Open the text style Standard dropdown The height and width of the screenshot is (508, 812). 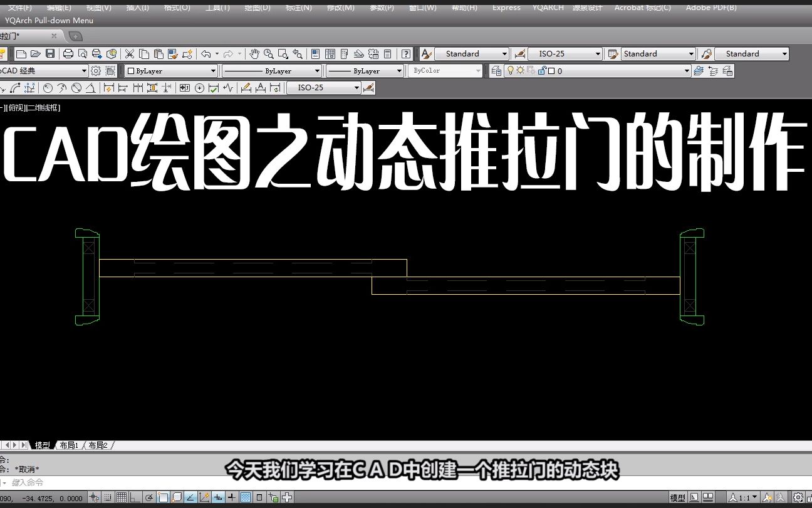point(472,54)
